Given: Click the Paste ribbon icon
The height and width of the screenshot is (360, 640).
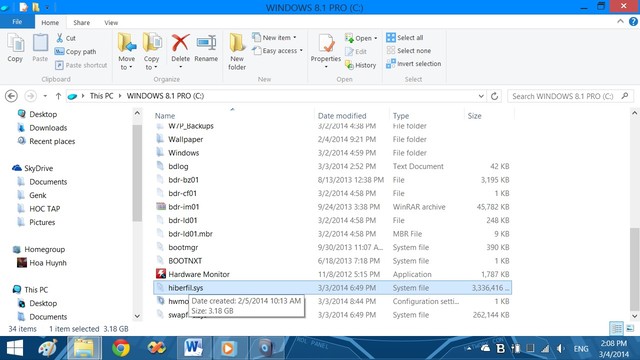Looking at the screenshot, I should pos(40,48).
